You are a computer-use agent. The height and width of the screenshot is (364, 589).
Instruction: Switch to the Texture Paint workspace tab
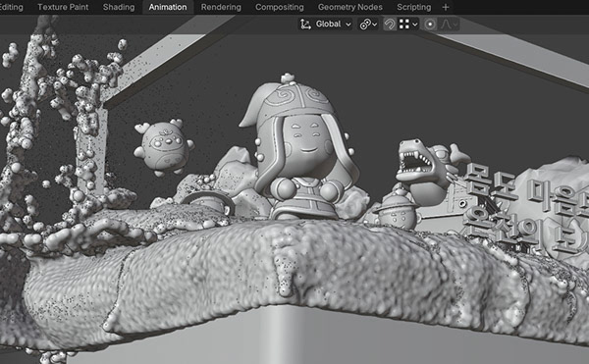(x=63, y=7)
